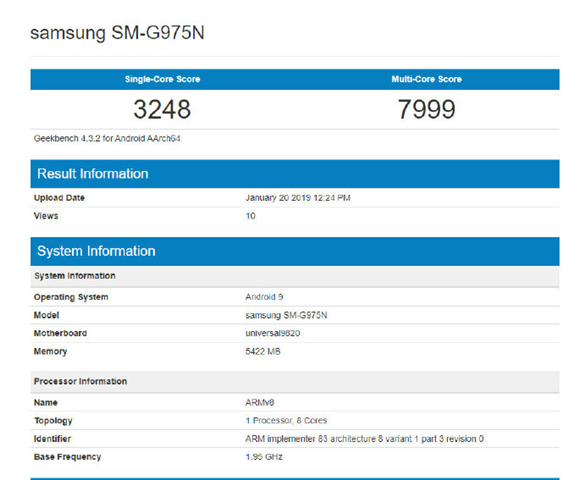Select the Single-Core Score header
Image resolution: width=584 pixels, height=480 pixels.
pos(162,79)
